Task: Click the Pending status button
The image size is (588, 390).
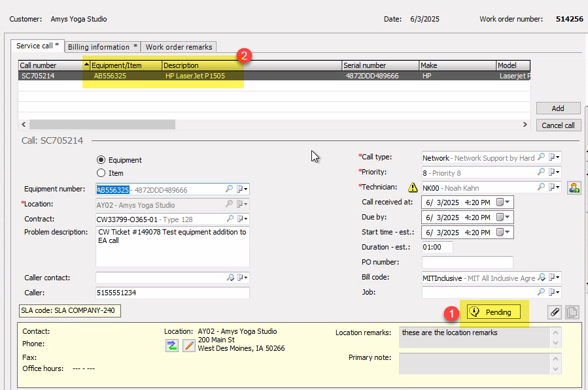Action: 494,312
